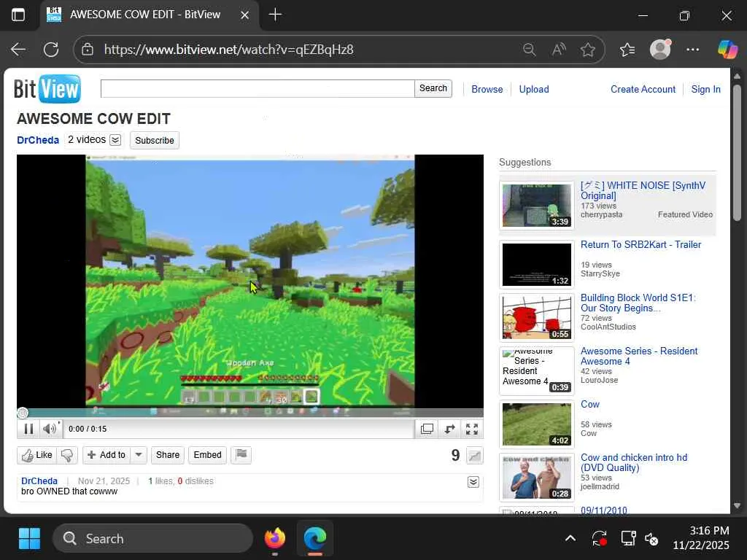The height and width of the screenshot is (560, 747).
Task: Click the Embed button
Action: tap(207, 455)
